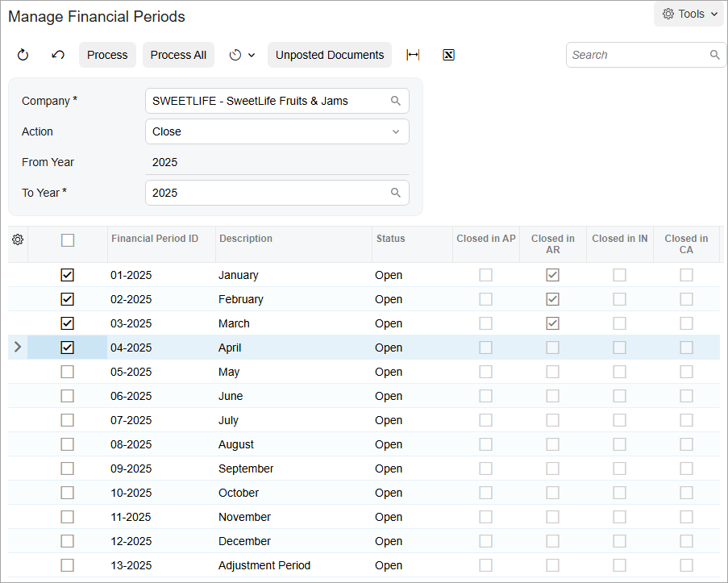This screenshot has height=583, width=728.
Task: Expand the Tools menu chevron
Action: (x=714, y=14)
